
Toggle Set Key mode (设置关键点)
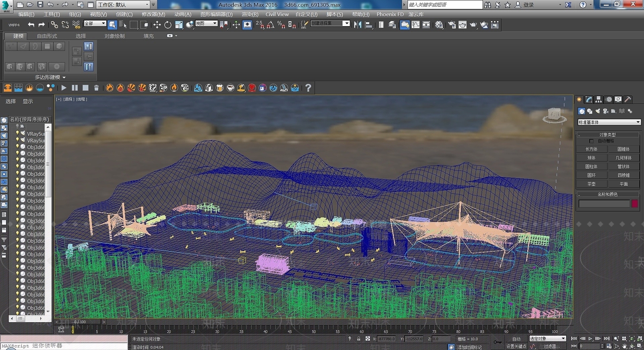[x=516, y=346]
